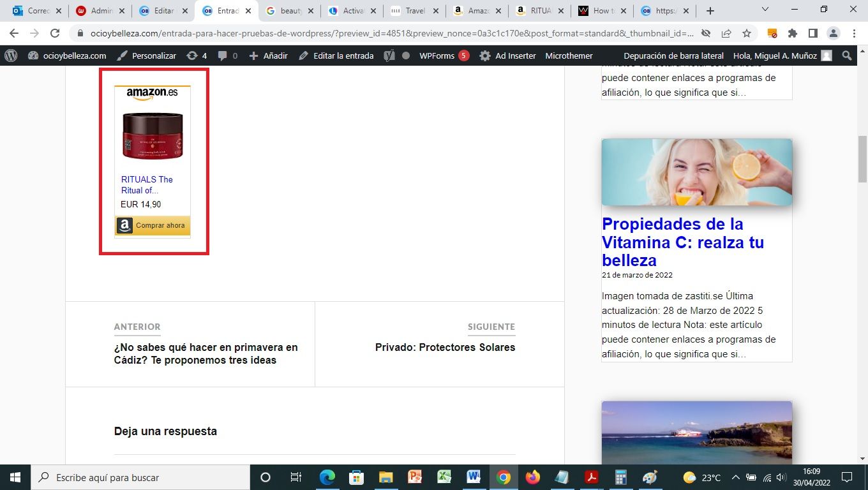The width and height of the screenshot is (868, 490).
Task: Open WPForms in the admin bar
Action: coord(444,56)
